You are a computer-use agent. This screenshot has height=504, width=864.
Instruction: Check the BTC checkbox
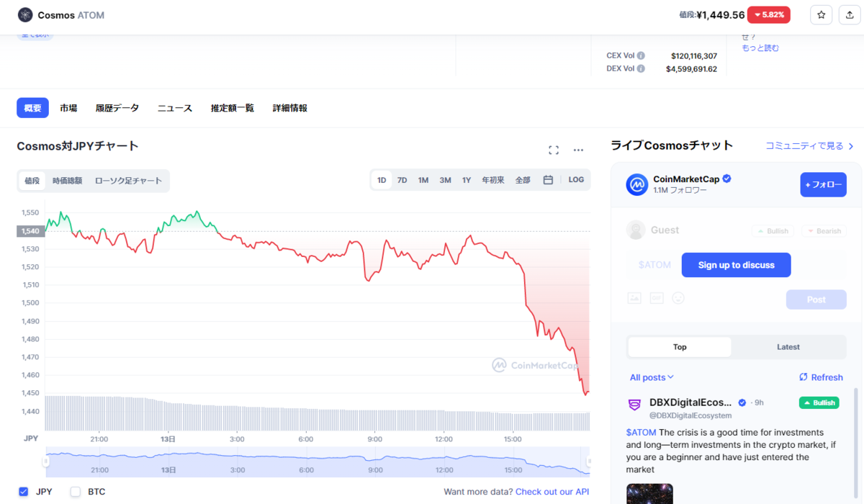click(76, 492)
